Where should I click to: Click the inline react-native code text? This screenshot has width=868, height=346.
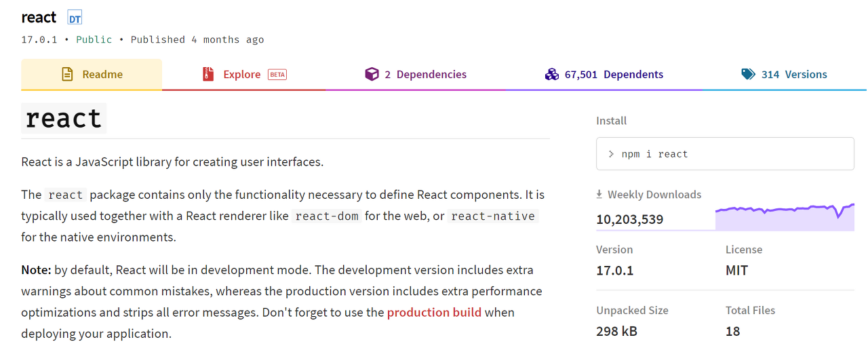click(x=493, y=216)
